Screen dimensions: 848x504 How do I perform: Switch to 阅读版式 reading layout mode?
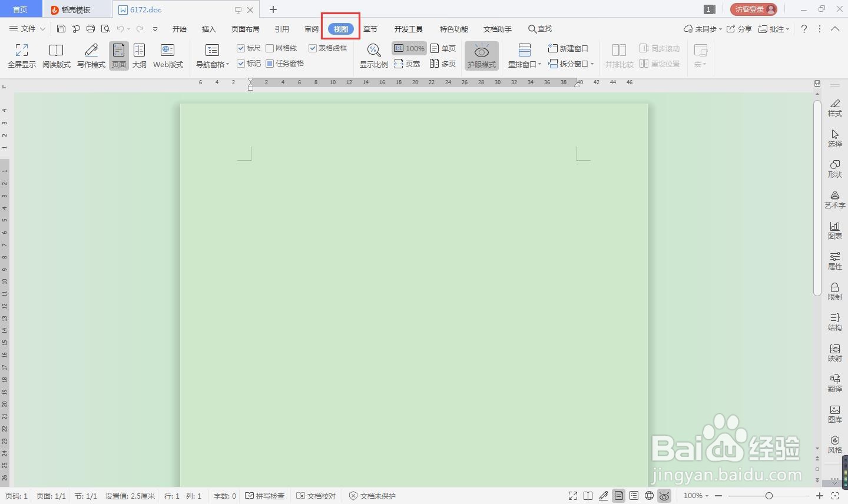point(57,55)
